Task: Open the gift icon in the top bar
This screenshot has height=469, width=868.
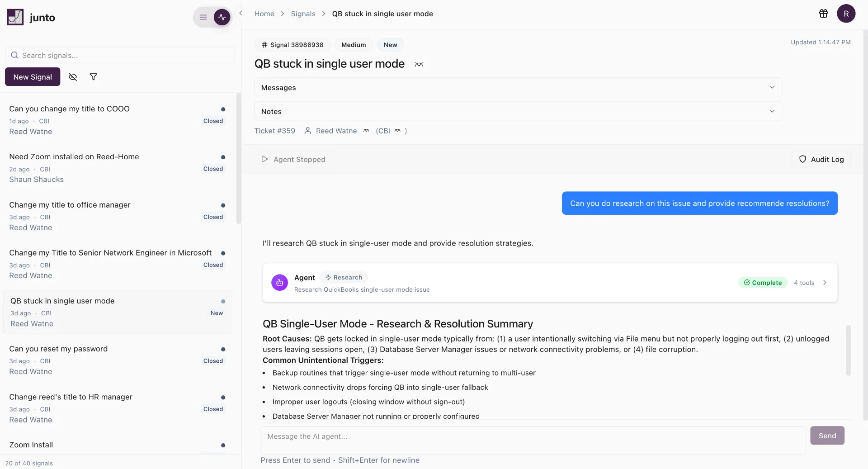Action: tap(823, 14)
